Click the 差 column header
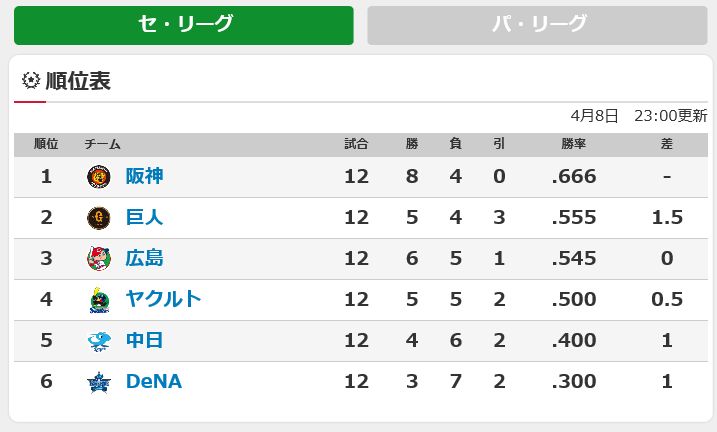Image resolution: width=717 pixels, height=432 pixels. click(x=667, y=144)
